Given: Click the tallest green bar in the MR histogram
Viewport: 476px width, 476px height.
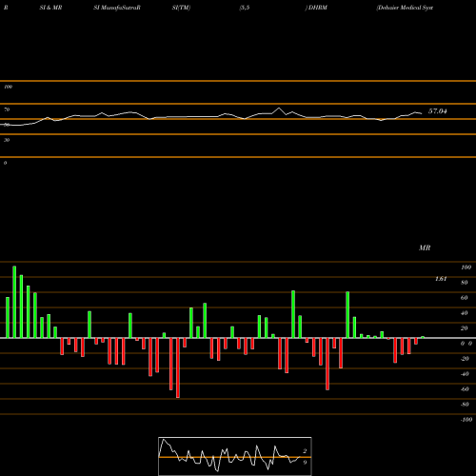Looking at the screenshot, I should click(x=14, y=302).
